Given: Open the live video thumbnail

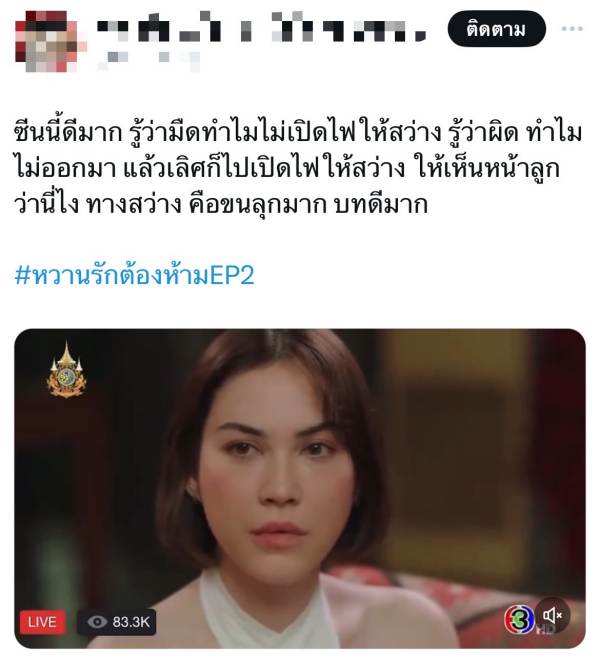Looking at the screenshot, I should pos(300,488).
